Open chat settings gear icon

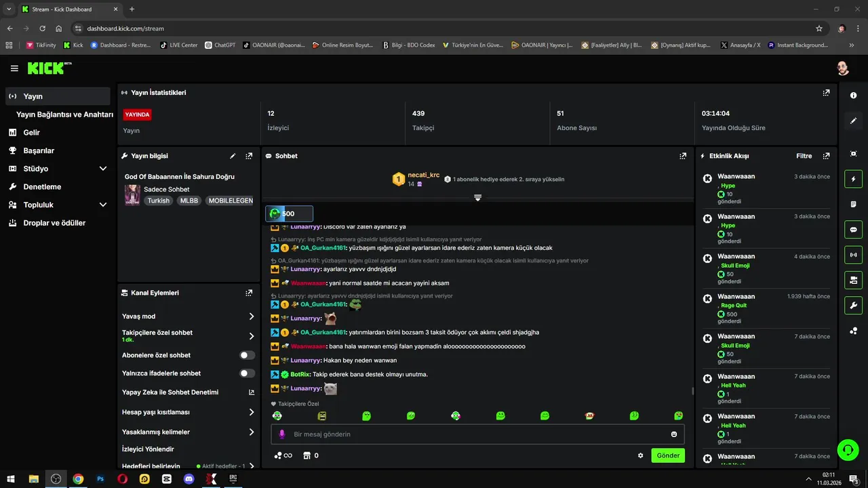(640, 455)
